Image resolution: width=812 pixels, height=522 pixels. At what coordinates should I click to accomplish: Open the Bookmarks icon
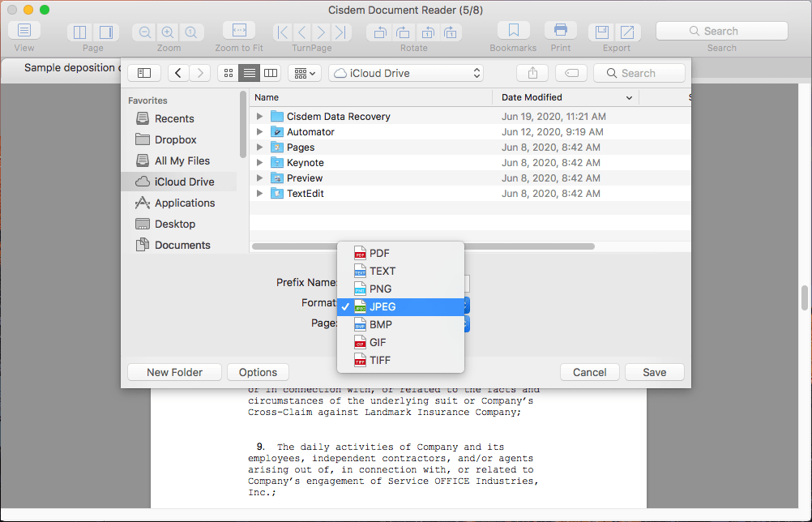[x=513, y=31]
